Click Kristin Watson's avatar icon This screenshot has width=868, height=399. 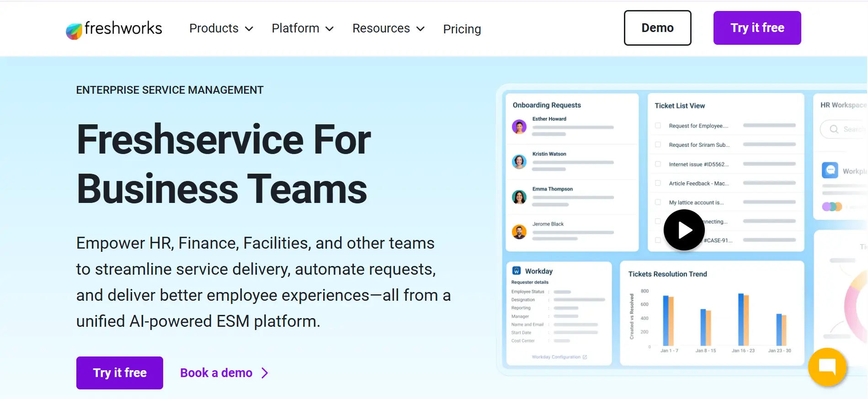519,162
